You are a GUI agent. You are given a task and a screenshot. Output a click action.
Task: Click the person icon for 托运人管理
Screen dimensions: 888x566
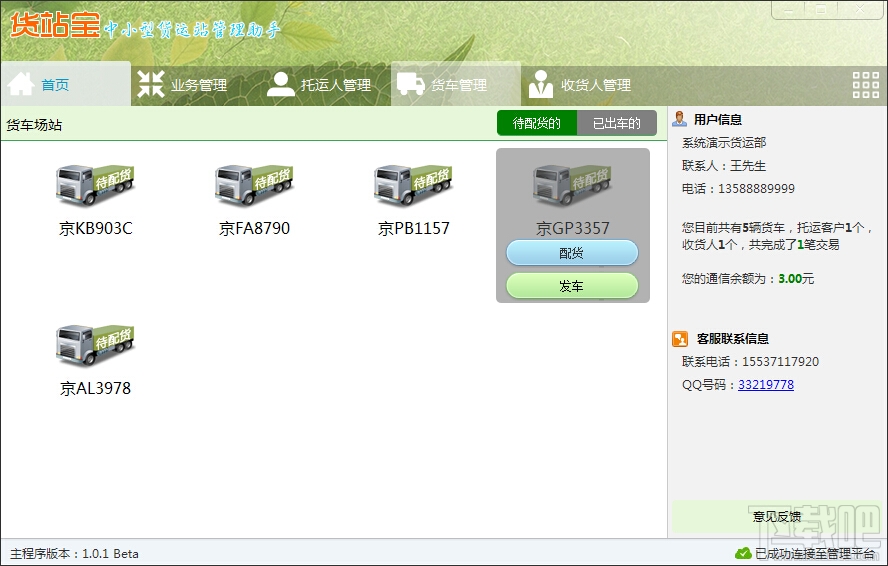[x=280, y=84]
